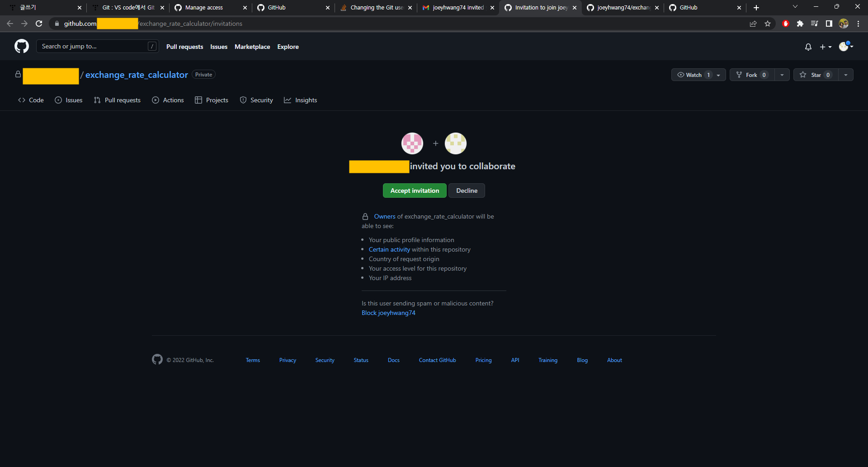Open Marketplace in the header
Viewport: 868px width, 467px height.
(x=252, y=47)
